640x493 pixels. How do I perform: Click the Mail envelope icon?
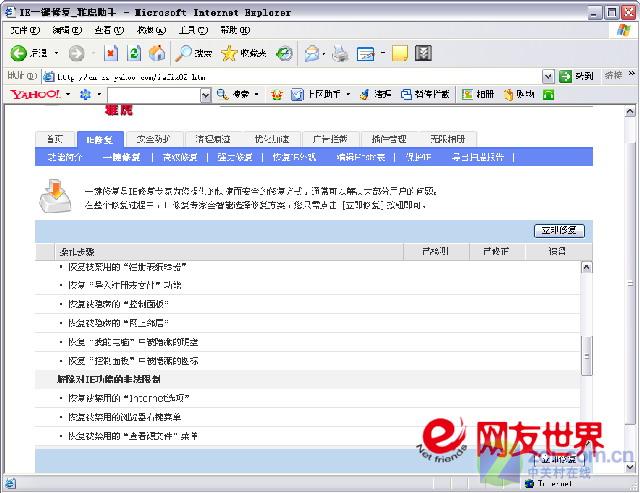click(312, 53)
